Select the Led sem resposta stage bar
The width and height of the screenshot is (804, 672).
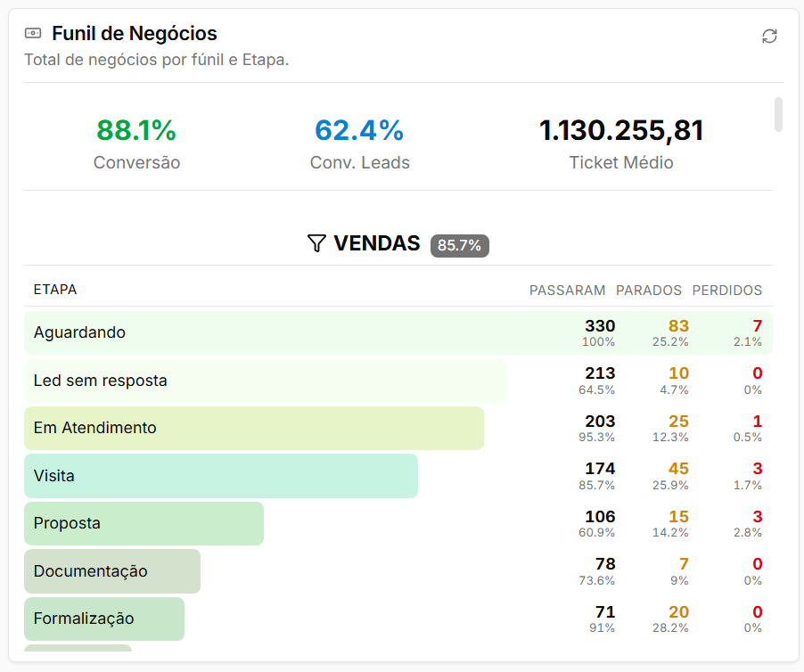point(265,381)
